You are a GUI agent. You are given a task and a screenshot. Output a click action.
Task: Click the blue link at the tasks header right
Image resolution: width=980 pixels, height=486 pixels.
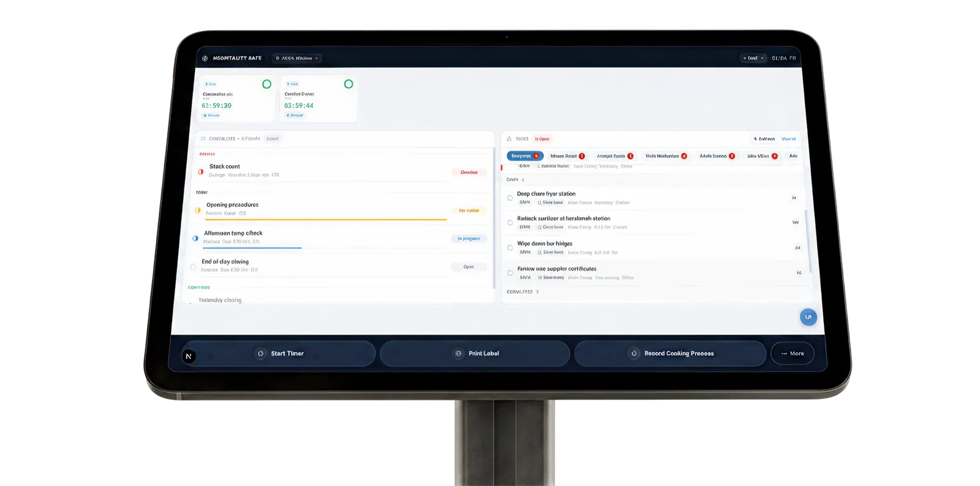(789, 139)
